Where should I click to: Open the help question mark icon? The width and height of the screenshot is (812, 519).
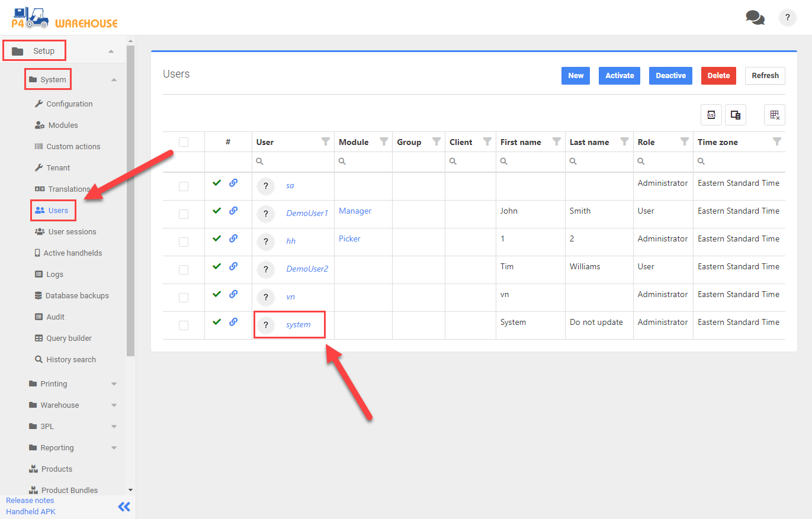(x=787, y=18)
